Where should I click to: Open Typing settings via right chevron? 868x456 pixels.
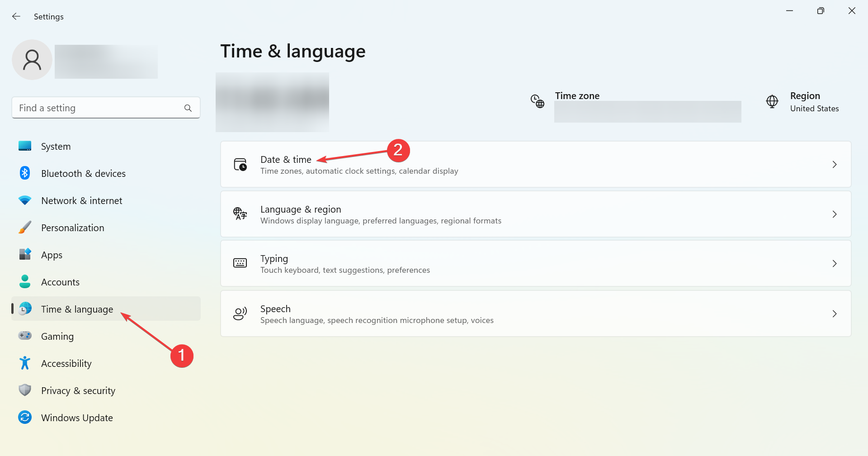[x=835, y=263]
